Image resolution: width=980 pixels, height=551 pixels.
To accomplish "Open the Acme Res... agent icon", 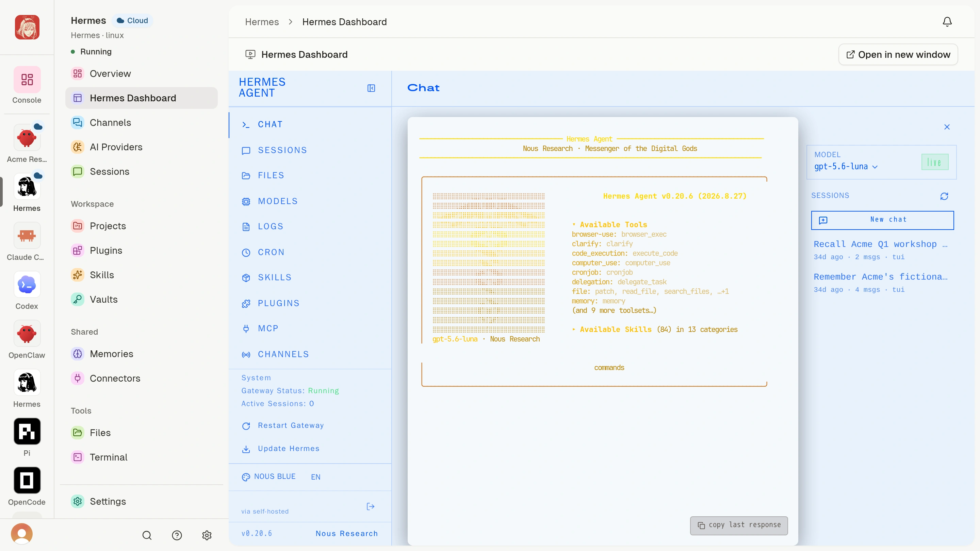I will (27, 138).
